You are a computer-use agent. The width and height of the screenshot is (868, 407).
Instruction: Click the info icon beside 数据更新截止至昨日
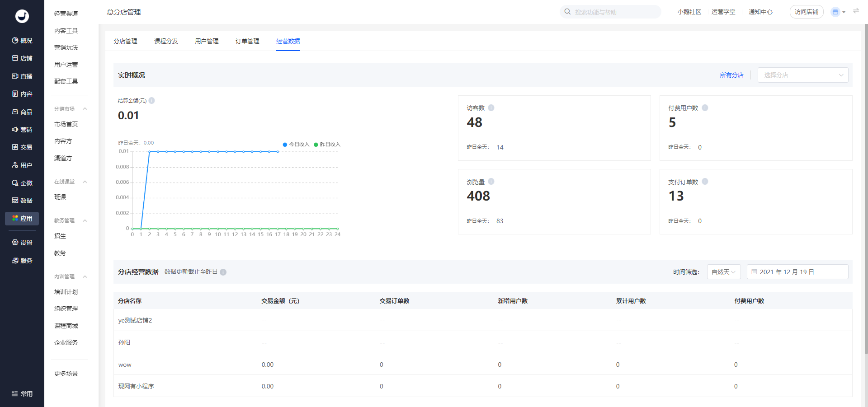click(x=223, y=272)
